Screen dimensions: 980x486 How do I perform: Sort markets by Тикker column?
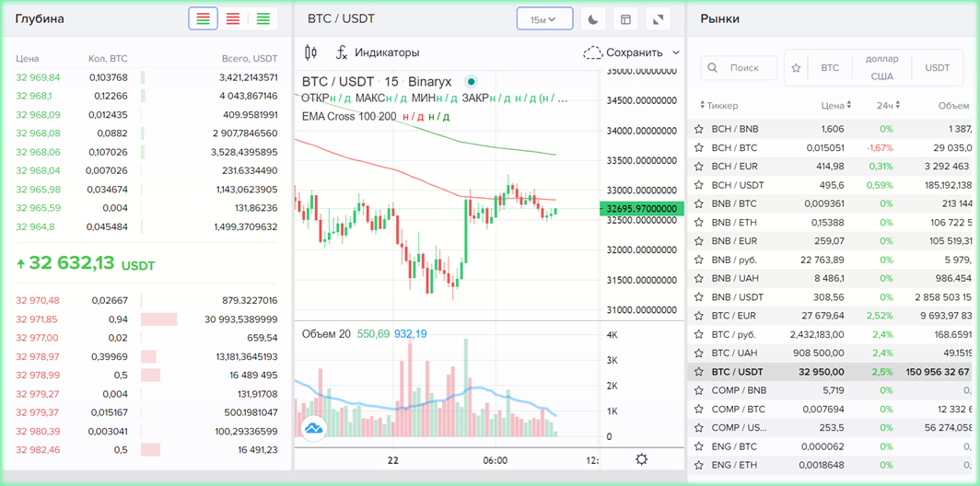(x=718, y=106)
